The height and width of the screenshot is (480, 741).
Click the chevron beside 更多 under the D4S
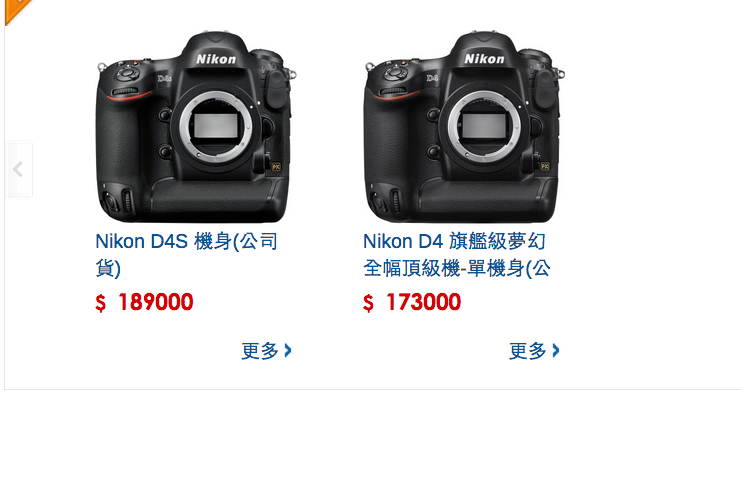click(x=288, y=351)
